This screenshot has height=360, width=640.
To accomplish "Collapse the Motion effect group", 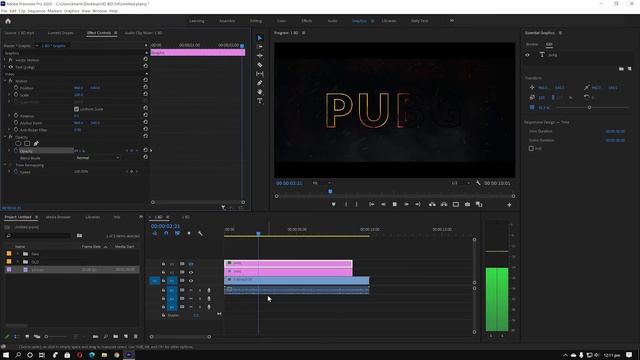I will click(5, 81).
